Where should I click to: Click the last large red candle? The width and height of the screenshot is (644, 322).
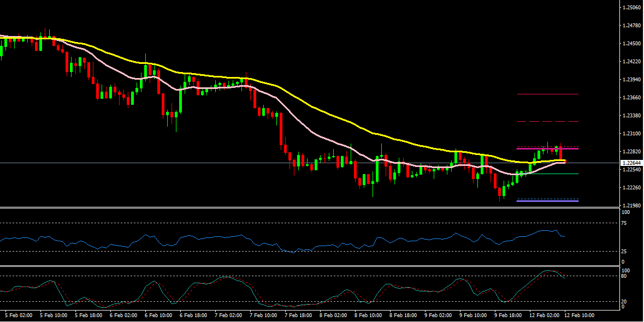click(x=561, y=152)
